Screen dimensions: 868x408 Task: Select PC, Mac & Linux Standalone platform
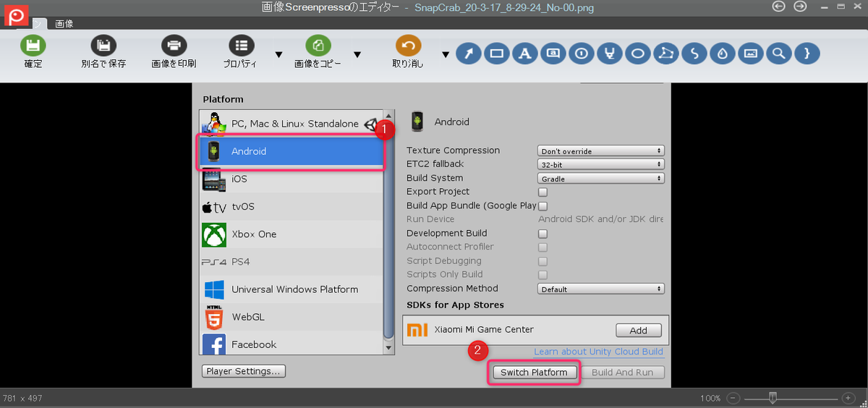coord(291,124)
